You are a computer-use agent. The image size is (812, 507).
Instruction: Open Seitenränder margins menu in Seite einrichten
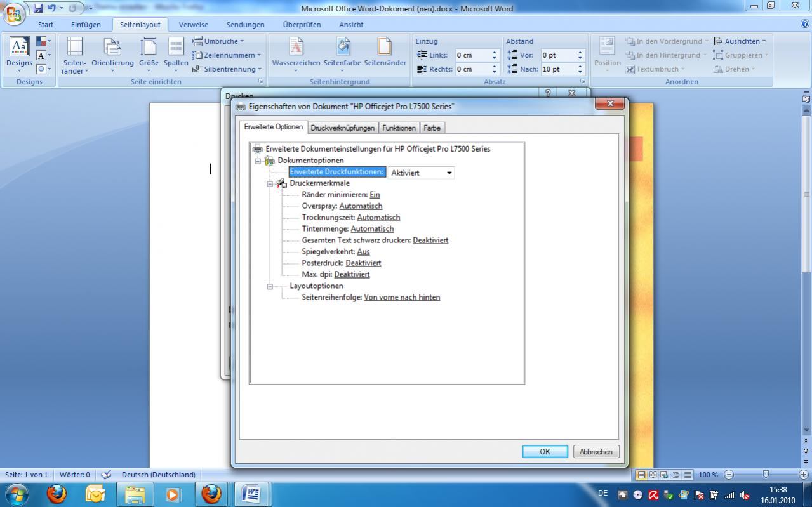tap(75, 55)
